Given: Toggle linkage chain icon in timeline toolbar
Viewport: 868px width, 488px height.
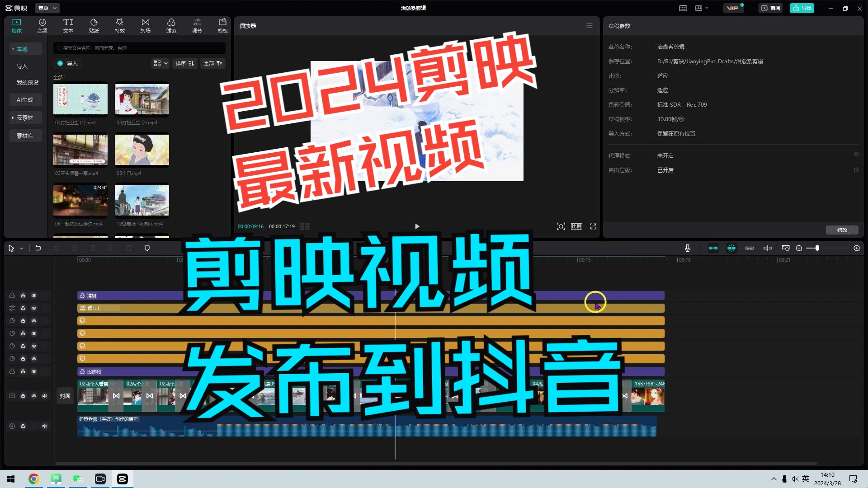Looking at the screenshot, I should pyautogui.click(x=750, y=248).
